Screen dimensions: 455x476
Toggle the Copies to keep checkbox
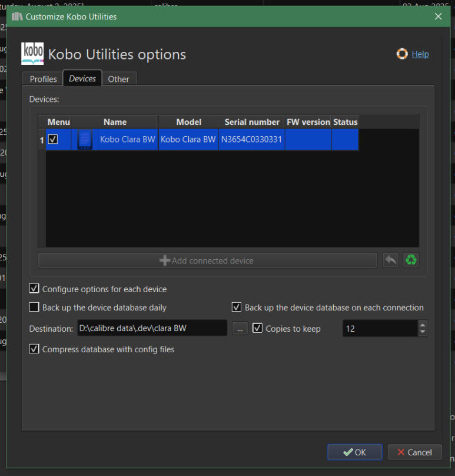tap(257, 328)
